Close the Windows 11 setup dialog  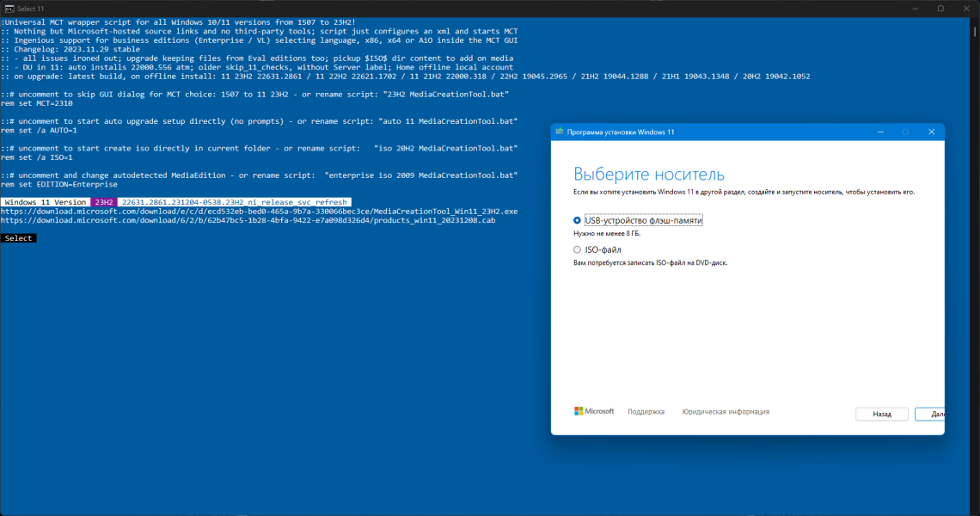tap(931, 132)
